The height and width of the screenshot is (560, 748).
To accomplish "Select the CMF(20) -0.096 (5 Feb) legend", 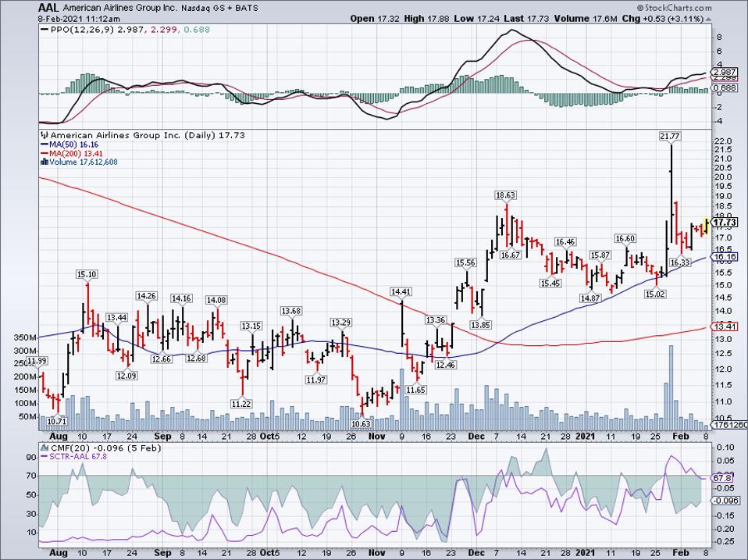I will click(x=106, y=448).
